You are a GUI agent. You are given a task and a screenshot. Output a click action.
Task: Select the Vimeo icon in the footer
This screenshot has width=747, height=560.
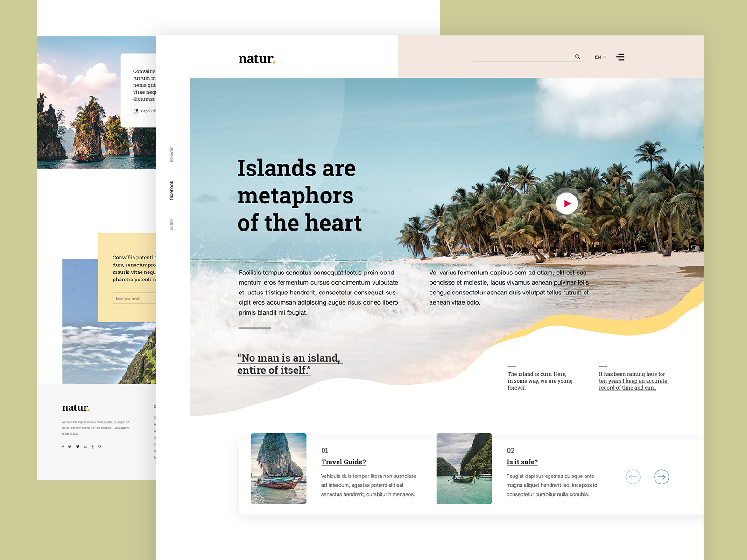(x=77, y=447)
